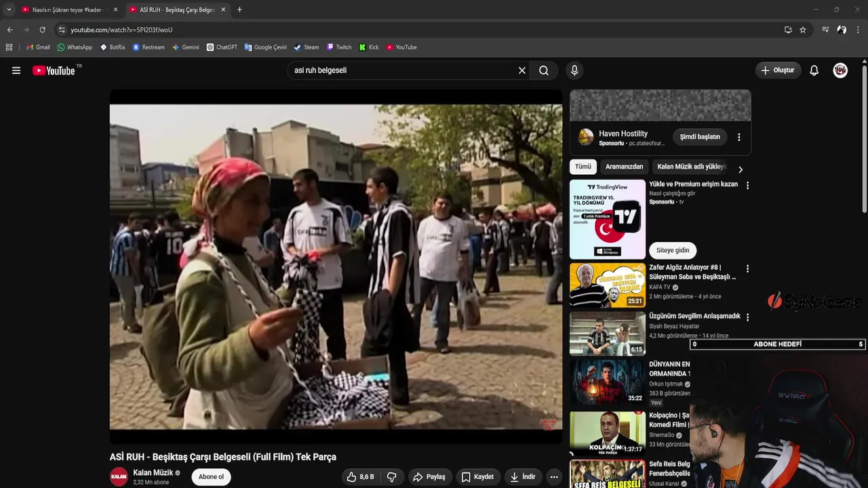
Task: Click Şimdi başlatın sponsor button
Action: pyautogui.click(x=700, y=137)
